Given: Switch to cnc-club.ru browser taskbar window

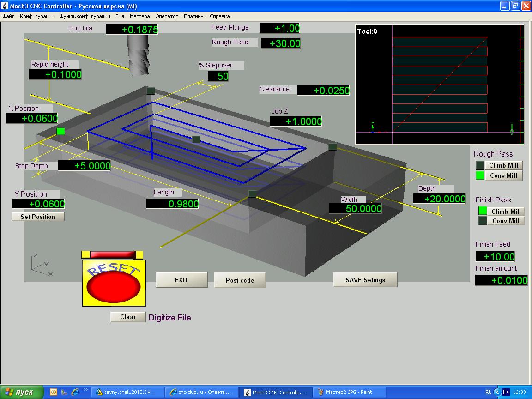Looking at the screenshot, I should coord(201,392).
